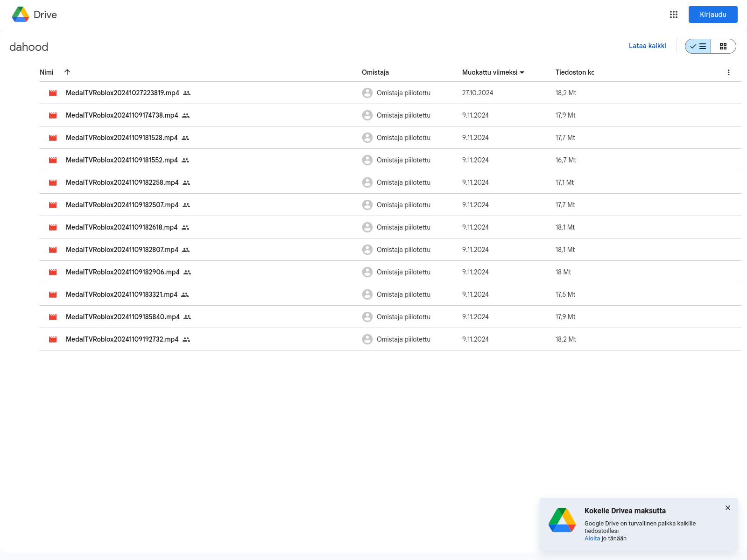Click owner avatar in the 27.10.2024 row
The image size is (747, 560).
(x=367, y=93)
